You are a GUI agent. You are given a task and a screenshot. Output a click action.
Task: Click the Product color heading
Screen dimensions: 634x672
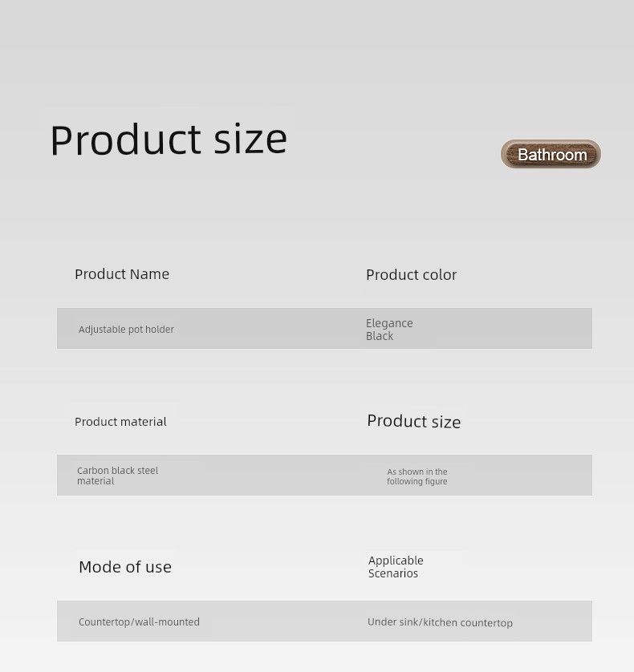[x=412, y=275]
